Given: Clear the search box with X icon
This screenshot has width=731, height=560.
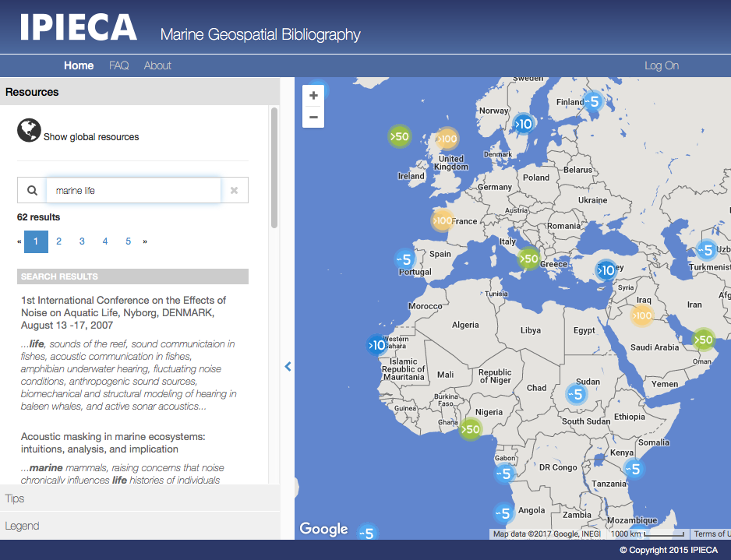Looking at the screenshot, I should click(234, 190).
